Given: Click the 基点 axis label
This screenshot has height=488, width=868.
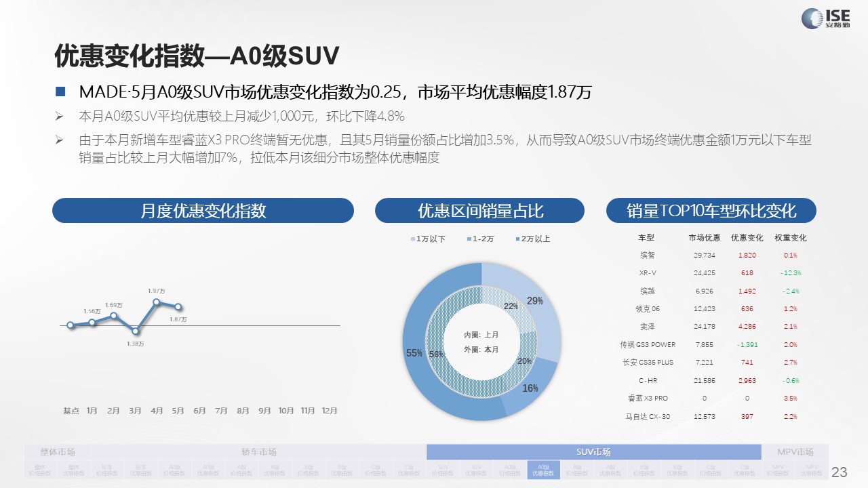Looking at the screenshot, I should click(71, 411).
